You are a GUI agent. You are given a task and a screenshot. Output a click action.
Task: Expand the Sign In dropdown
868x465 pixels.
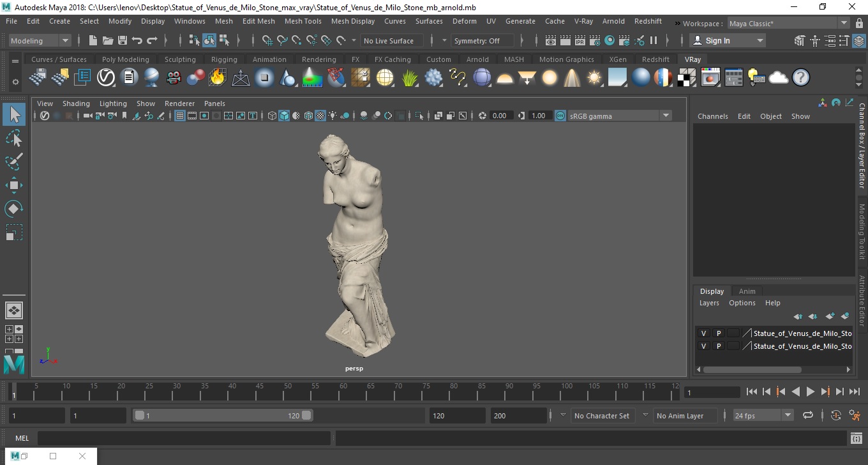[759, 40]
